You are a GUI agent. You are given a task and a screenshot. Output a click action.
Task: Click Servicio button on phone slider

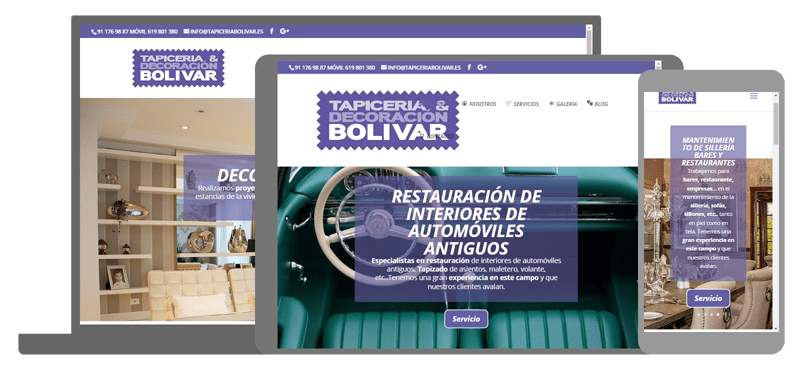tap(708, 299)
